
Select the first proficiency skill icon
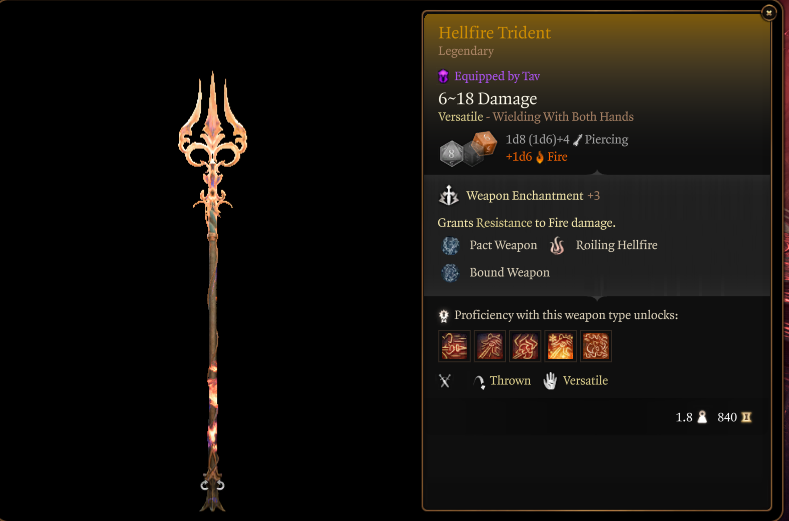454,346
